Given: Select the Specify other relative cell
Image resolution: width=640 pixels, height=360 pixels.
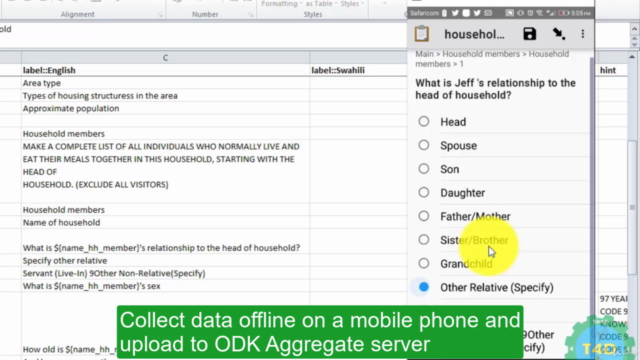Looking at the screenshot, I should coord(165,260).
